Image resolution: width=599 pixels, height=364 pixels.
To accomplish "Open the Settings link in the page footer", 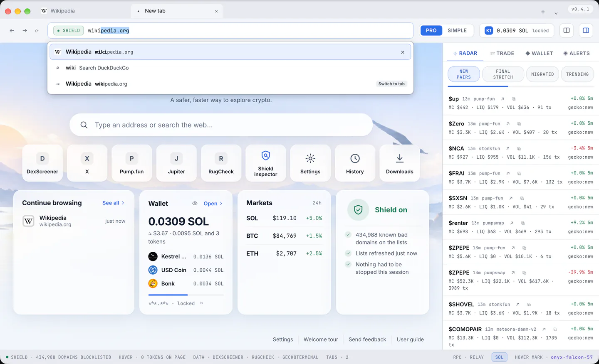I will [283, 339].
